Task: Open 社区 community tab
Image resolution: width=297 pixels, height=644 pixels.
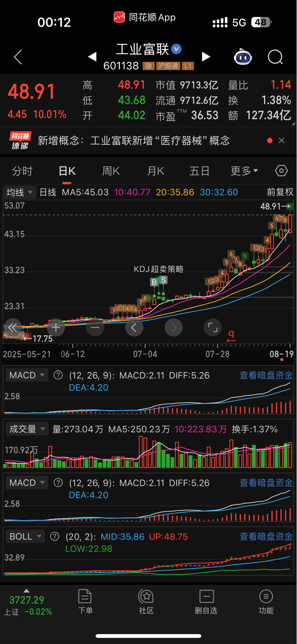Action: pos(146,601)
